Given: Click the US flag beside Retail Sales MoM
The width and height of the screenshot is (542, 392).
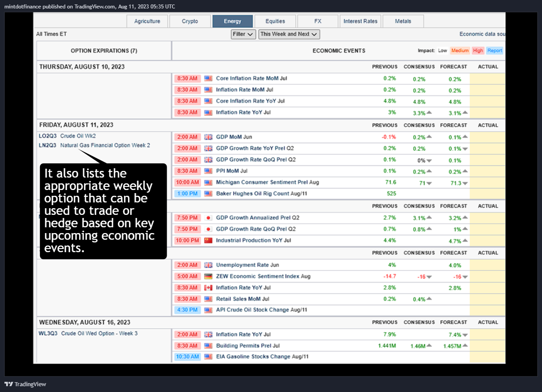Looking at the screenshot, I should point(208,299).
